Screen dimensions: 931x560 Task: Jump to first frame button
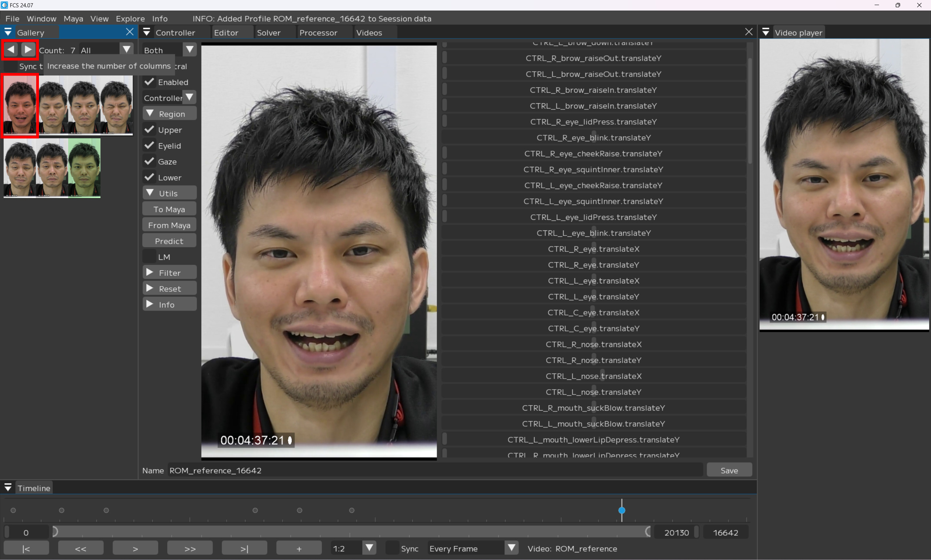26,548
